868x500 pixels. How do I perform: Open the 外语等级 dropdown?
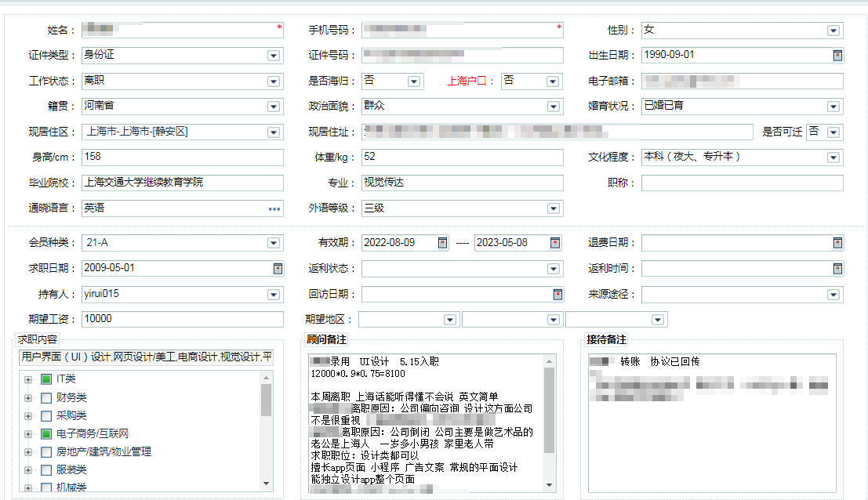553,208
